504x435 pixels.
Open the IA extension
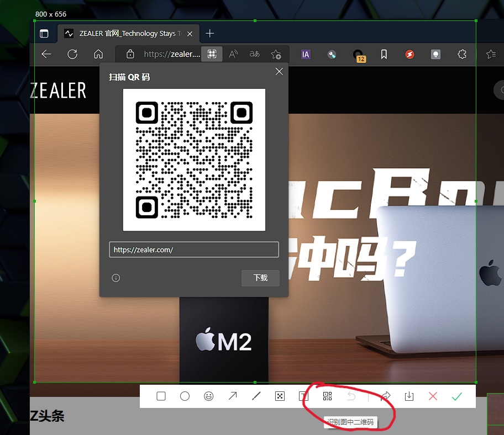306,54
